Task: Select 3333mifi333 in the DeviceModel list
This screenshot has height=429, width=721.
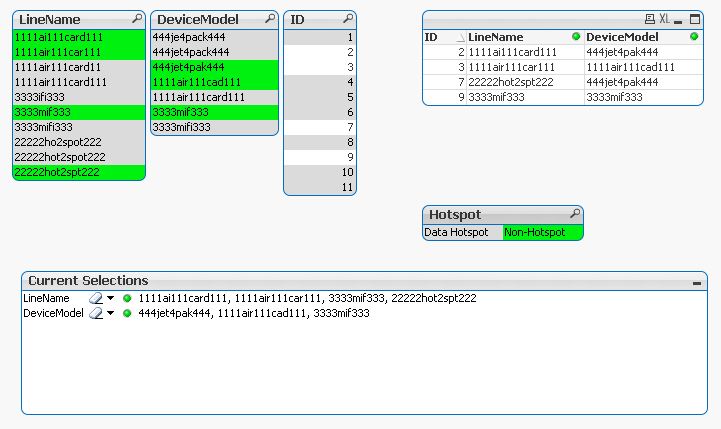Action: 215,127
